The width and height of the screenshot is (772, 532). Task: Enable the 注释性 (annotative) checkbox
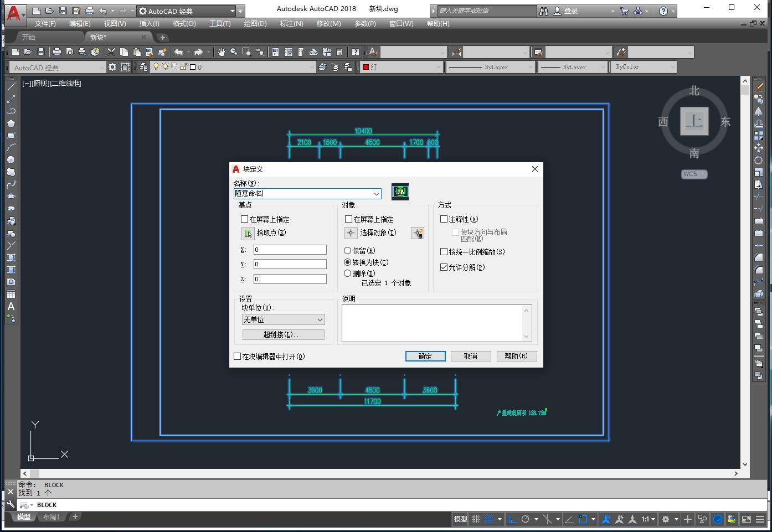coord(444,219)
